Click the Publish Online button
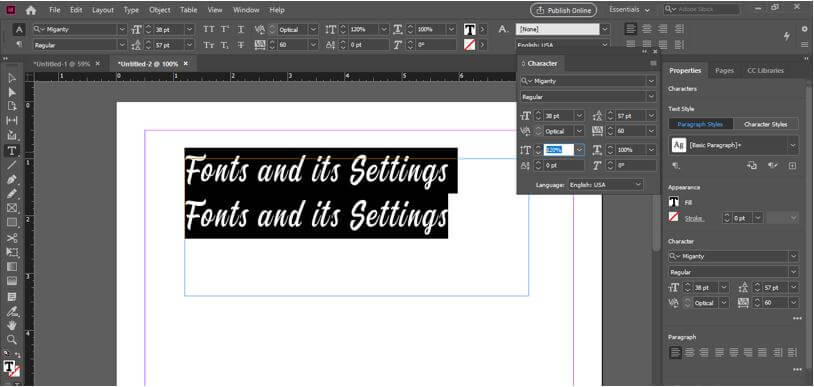Viewport: 814px width, 387px height. point(563,10)
